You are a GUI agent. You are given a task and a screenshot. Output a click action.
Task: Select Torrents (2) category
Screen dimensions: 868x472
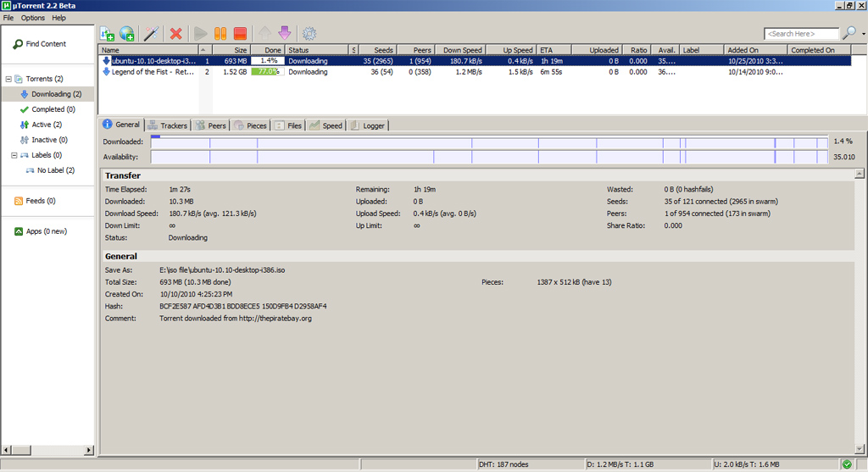pos(39,79)
